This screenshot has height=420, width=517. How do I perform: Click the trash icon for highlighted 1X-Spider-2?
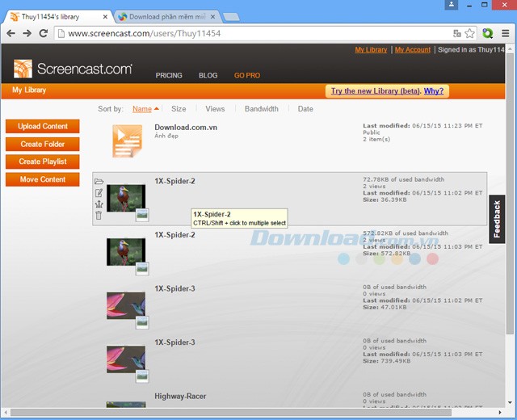[x=99, y=216]
